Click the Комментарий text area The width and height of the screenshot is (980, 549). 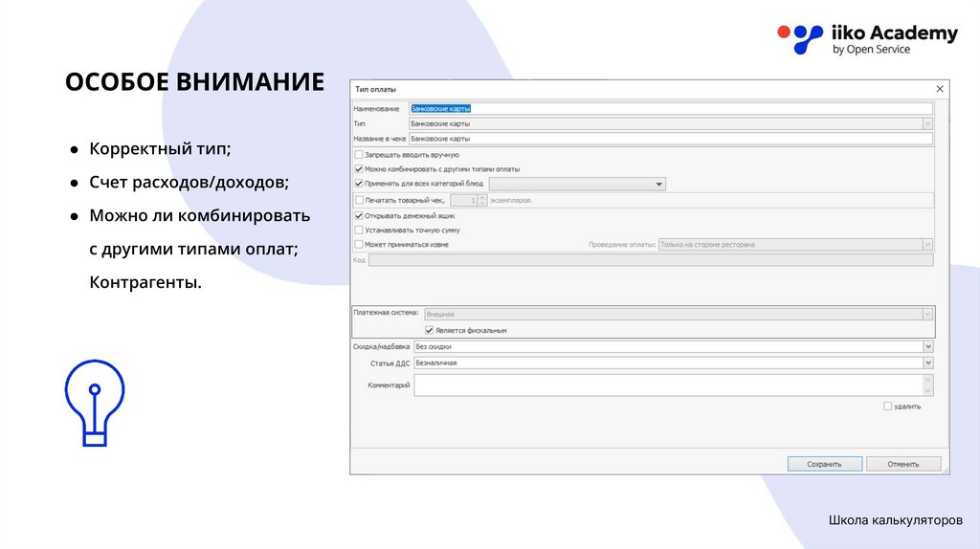pos(668,385)
